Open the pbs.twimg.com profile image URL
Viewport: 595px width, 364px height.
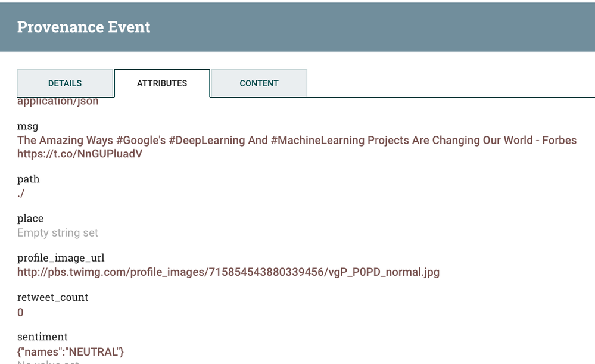click(x=228, y=272)
